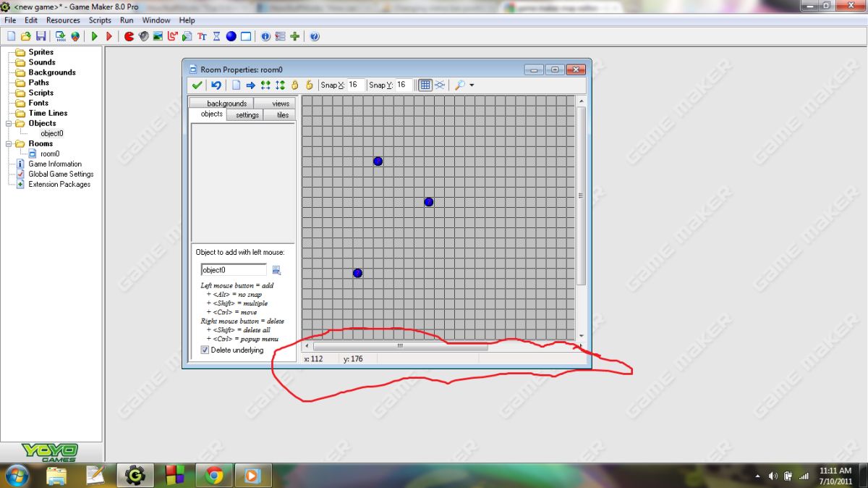Click the Snap X input field
Viewport: 868px width, 488px height.
pos(355,85)
